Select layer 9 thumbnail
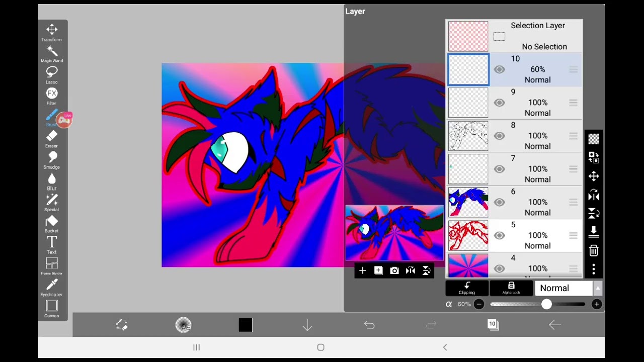 [468, 103]
